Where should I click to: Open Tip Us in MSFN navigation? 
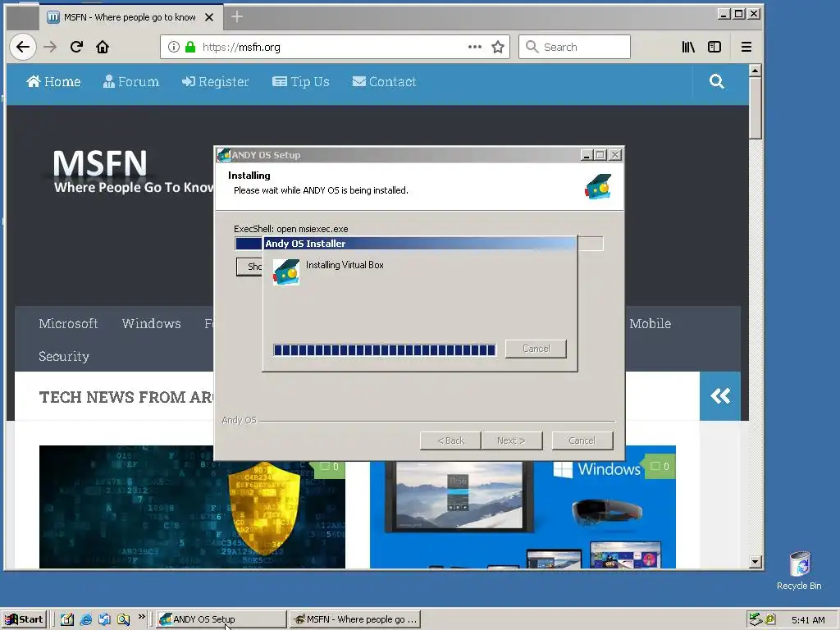[301, 81]
